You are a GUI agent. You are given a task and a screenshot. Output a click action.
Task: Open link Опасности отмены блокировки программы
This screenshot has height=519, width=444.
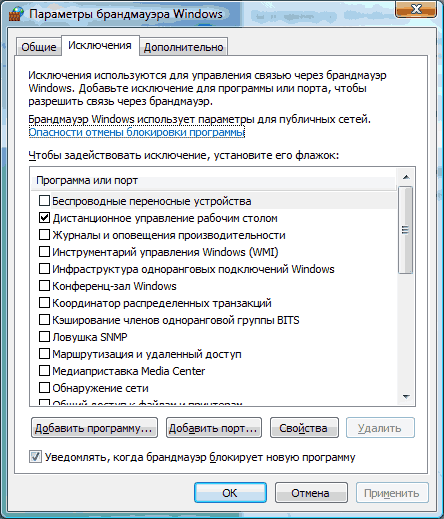(x=137, y=132)
